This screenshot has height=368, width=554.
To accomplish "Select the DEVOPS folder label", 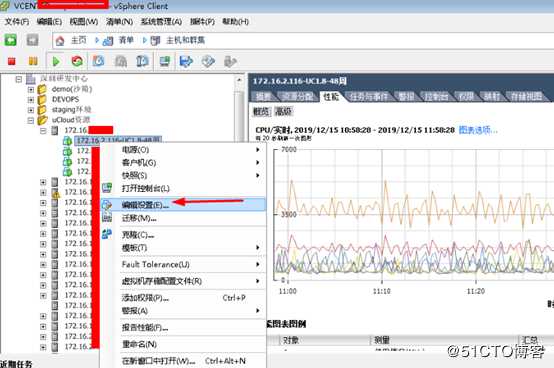I will pos(65,100).
